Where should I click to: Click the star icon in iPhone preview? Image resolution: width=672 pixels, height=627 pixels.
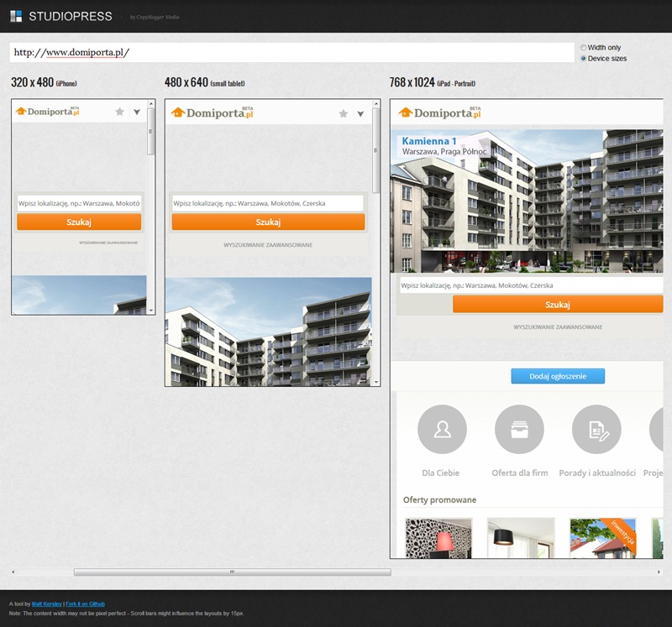pyautogui.click(x=119, y=112)
